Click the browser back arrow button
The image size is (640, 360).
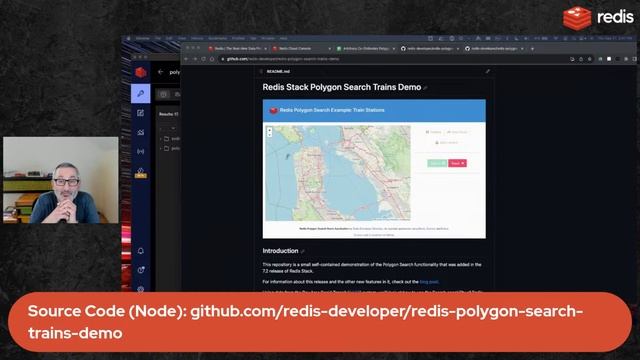tap(186, 59)
